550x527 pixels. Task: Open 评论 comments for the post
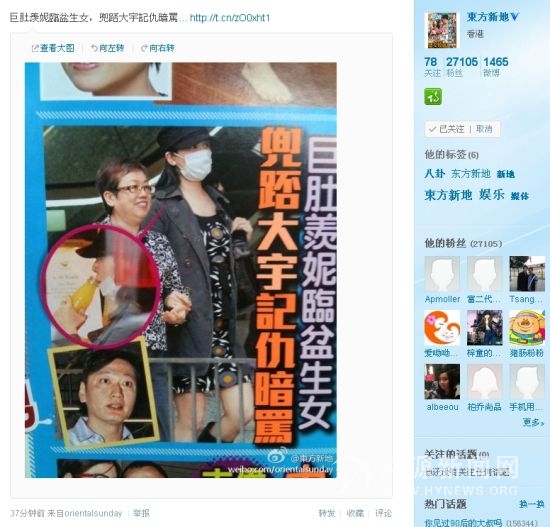(x=383, y=513)
